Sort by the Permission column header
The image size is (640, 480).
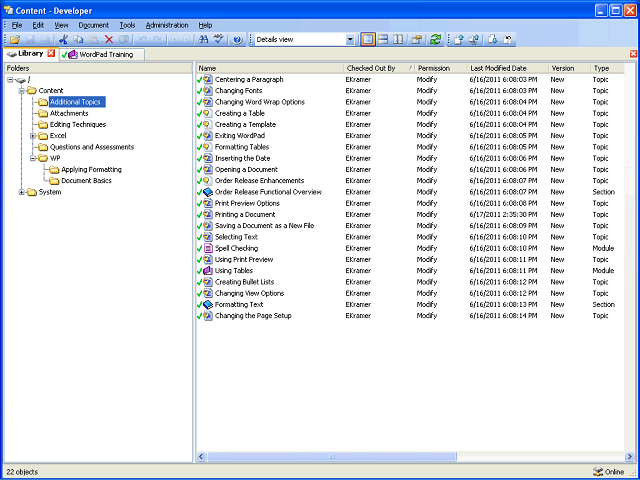[x=442, y=68]
